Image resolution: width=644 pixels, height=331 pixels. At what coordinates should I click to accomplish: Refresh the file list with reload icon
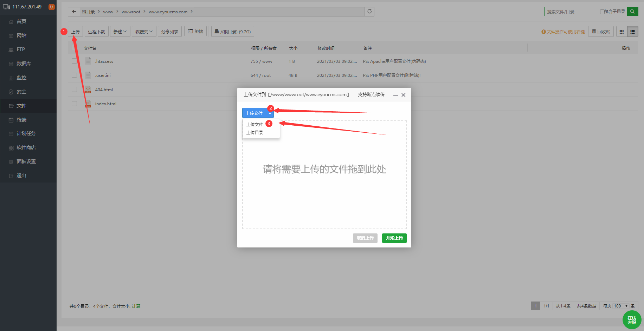[x=369, y=12]
